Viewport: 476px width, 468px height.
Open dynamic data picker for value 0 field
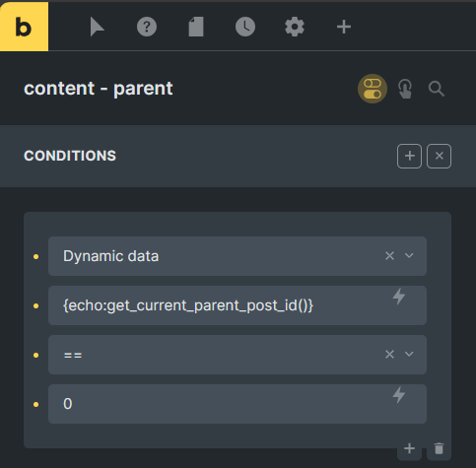[x=399, y=395]
